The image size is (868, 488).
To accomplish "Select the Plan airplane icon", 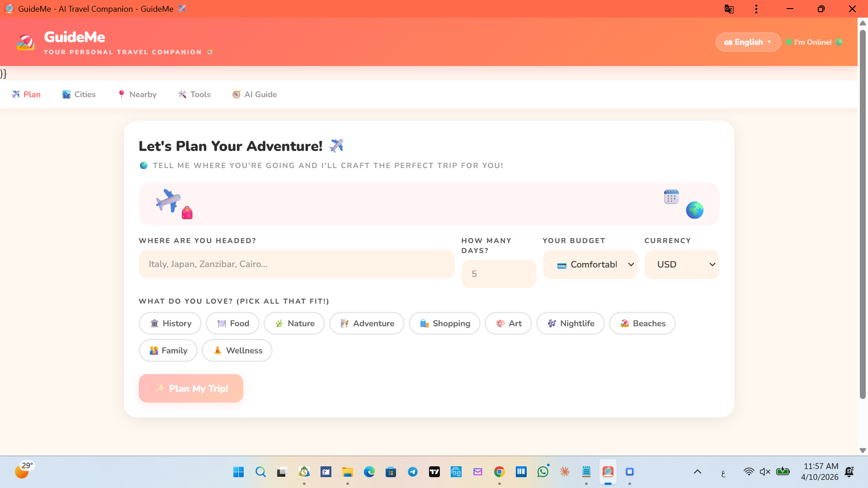I will coord(15,94).
